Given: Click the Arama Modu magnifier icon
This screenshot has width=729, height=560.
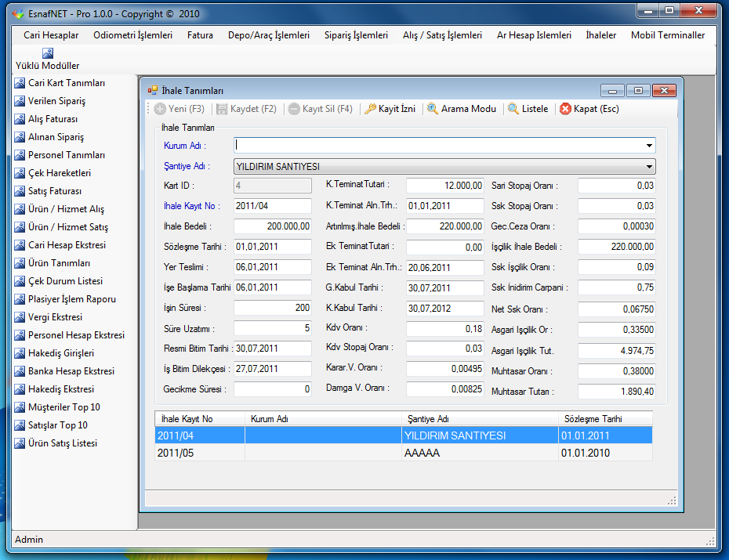Looking at the screenshot, I should coord(433,109).
